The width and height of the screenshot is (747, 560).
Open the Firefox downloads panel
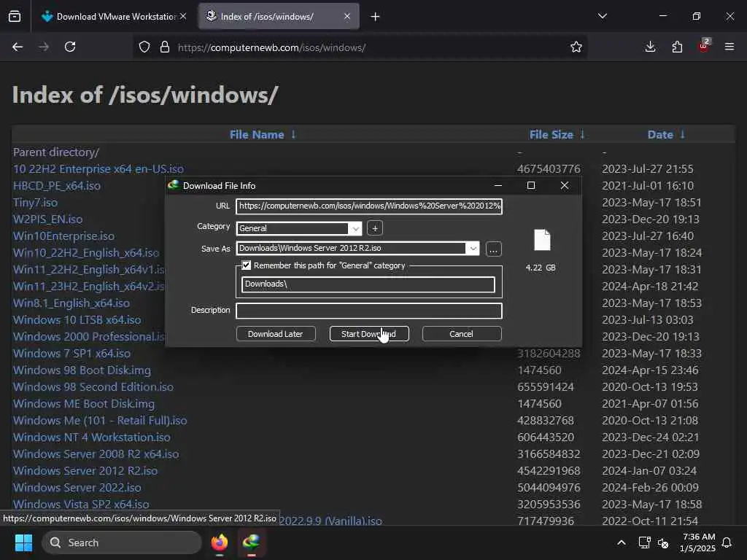650,47
